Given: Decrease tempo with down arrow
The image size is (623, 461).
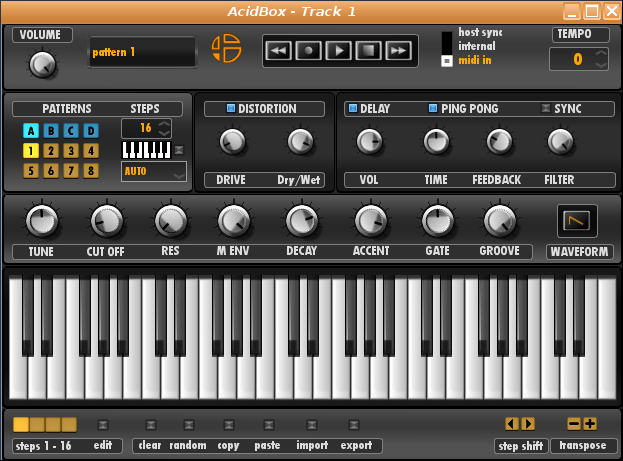Looking at the screenshot, I should pos(601,64).
